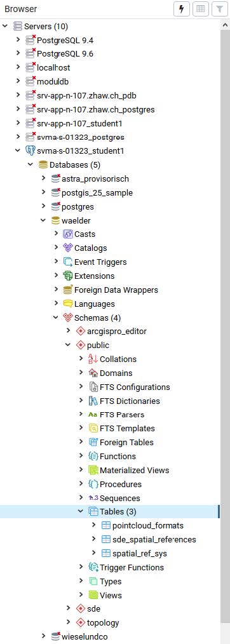Screen dimensions: 230x644
Task: Click the disconnected PostgreSQL 9.4 server icon
Action: click(30, 40)
